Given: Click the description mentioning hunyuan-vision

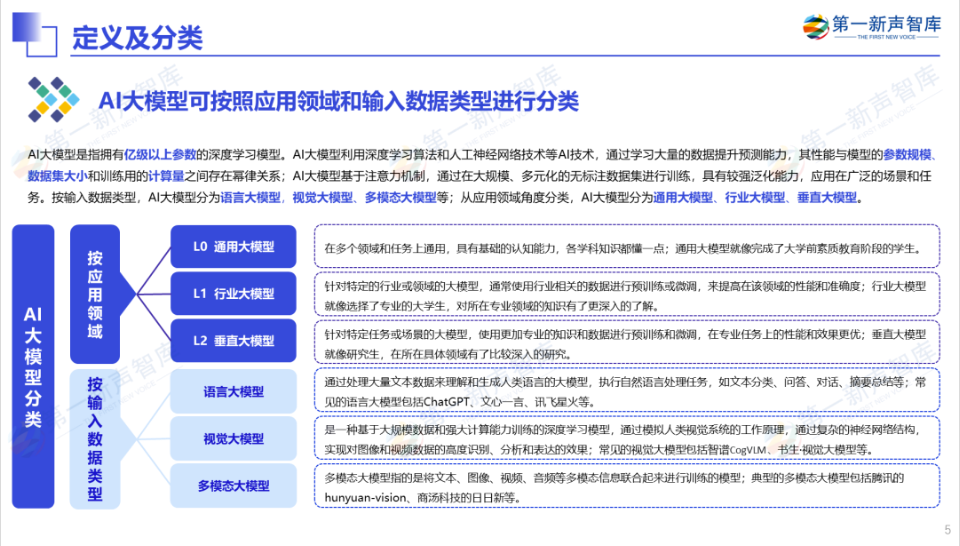Looking at the screenshot, I should 627,487.
